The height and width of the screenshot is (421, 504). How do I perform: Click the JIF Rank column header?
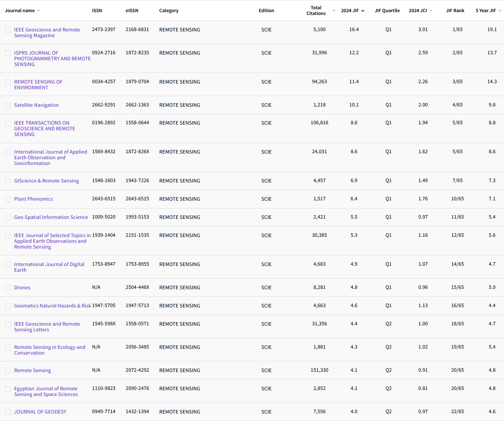[x=455, y=11]
